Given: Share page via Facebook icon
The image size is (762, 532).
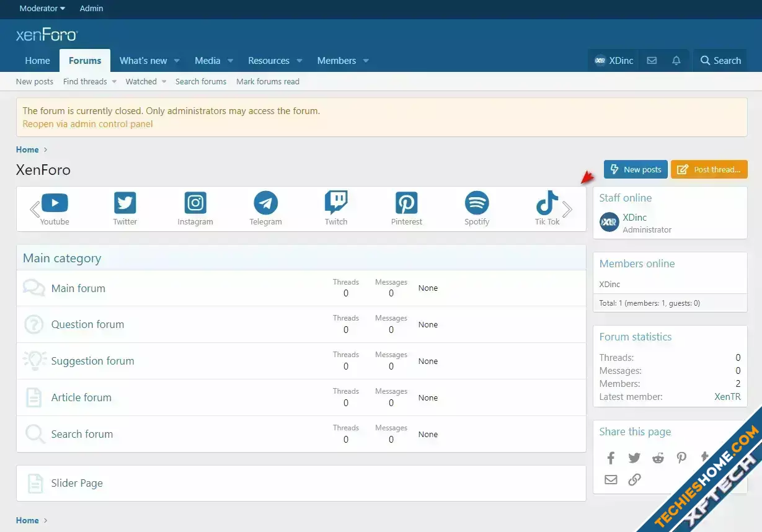Looking at the screenshot, I should pos(611,458).
